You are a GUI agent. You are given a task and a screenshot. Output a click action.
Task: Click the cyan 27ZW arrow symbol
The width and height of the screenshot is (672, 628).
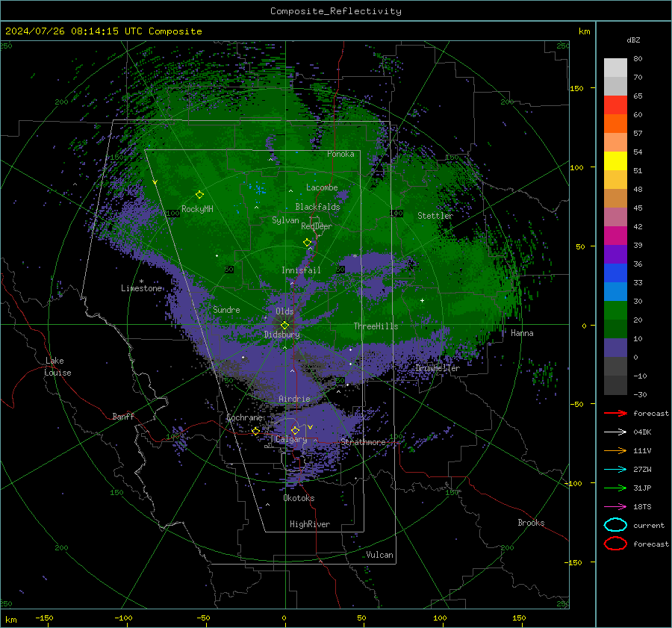615,469
